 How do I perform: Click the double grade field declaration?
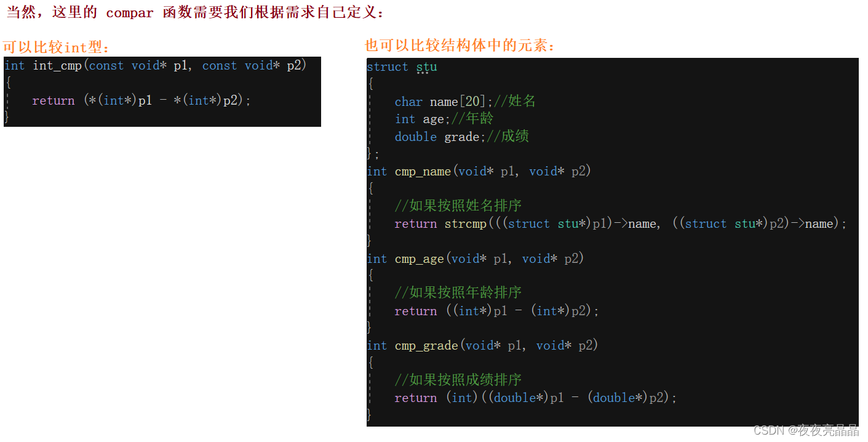click(x=440, y=137)
